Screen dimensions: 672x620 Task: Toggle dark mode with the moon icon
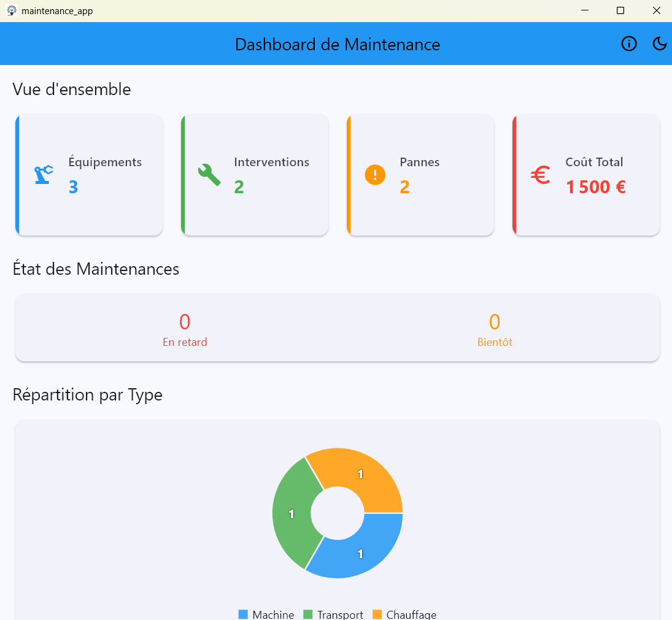coord(660,44)
